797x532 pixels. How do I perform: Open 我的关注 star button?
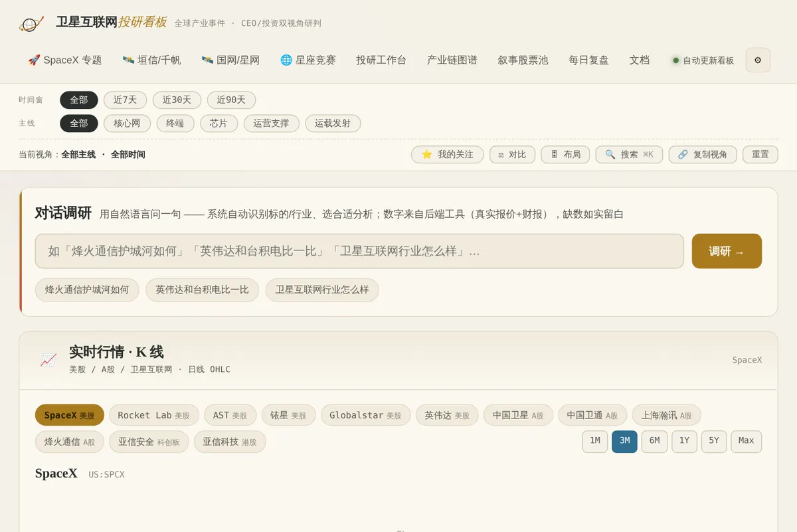[x=448, y=155]
